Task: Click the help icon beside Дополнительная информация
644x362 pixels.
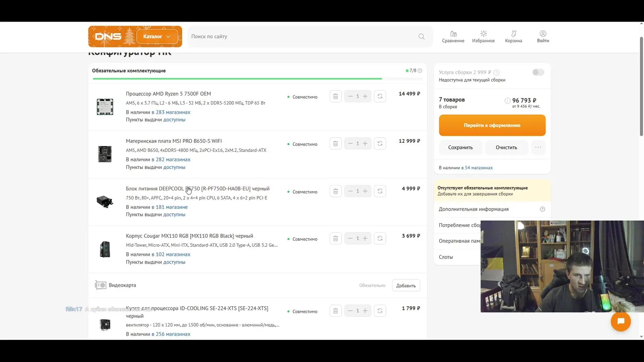Action: point(542,209)
